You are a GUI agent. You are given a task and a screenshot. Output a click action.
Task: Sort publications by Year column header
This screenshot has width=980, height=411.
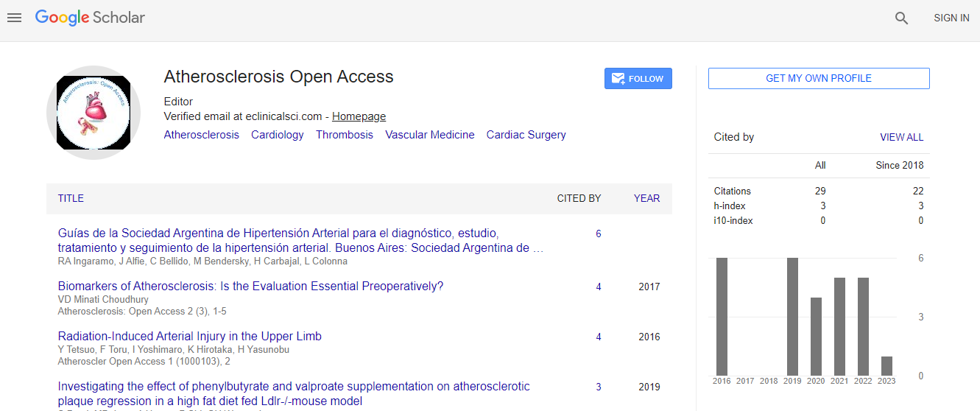pos(646,198)
